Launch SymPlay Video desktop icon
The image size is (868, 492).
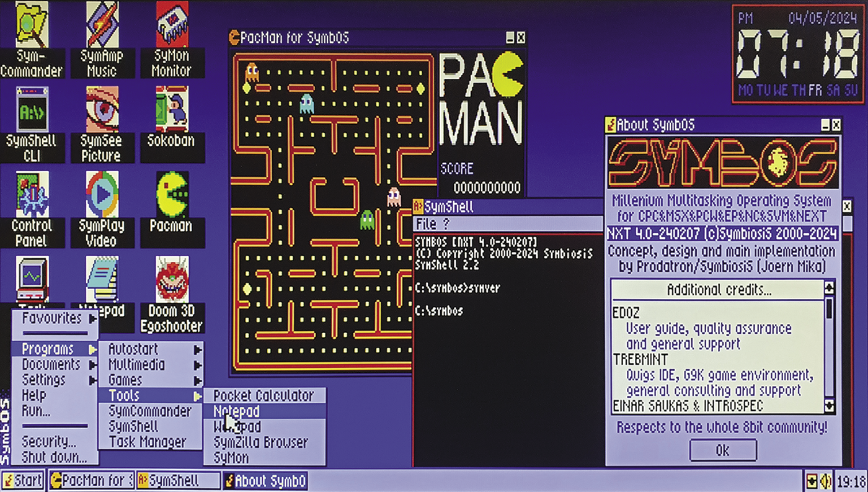(102, 210)
